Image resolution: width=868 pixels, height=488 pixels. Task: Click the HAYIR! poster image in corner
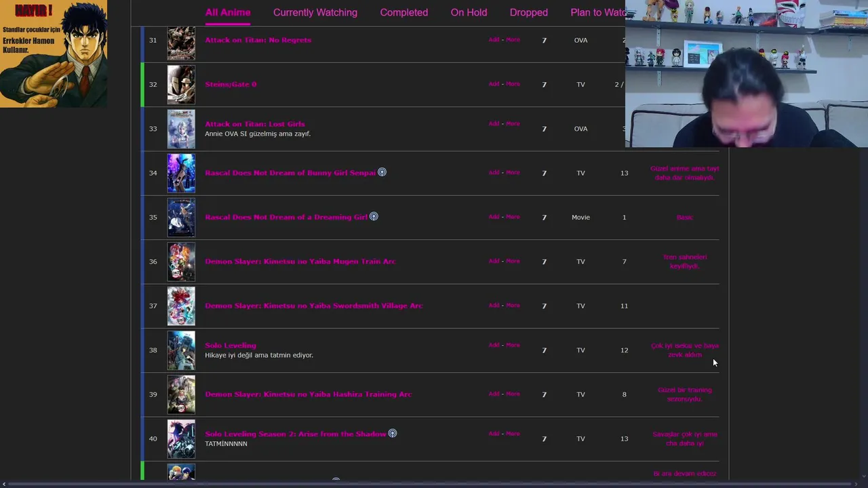coord(54,54)
